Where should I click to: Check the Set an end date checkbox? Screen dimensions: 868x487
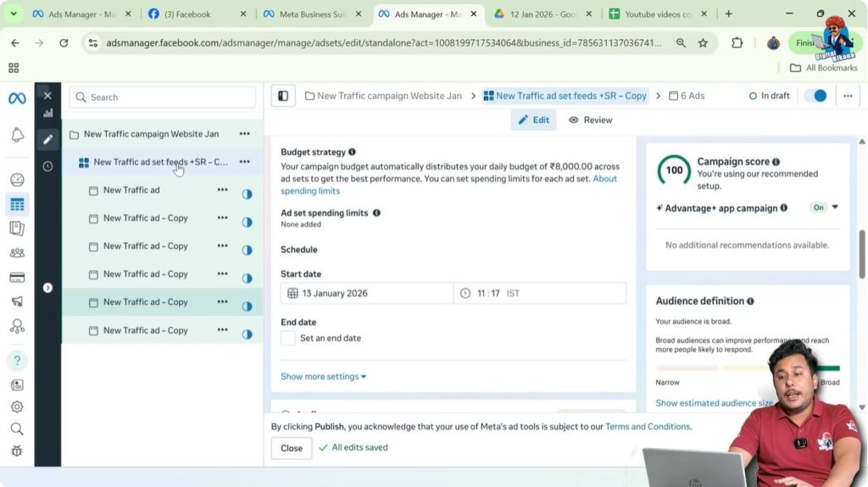[x=288, y=338]
